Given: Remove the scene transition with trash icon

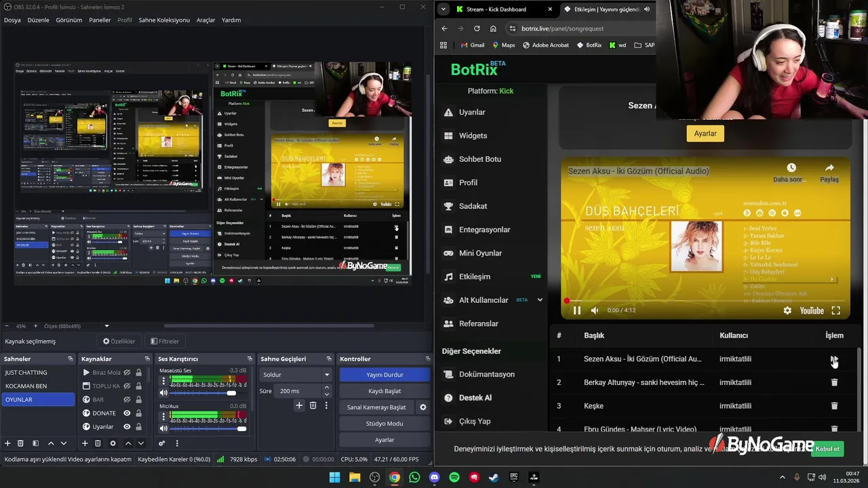Looking at the screenshot, I should 313,405.
